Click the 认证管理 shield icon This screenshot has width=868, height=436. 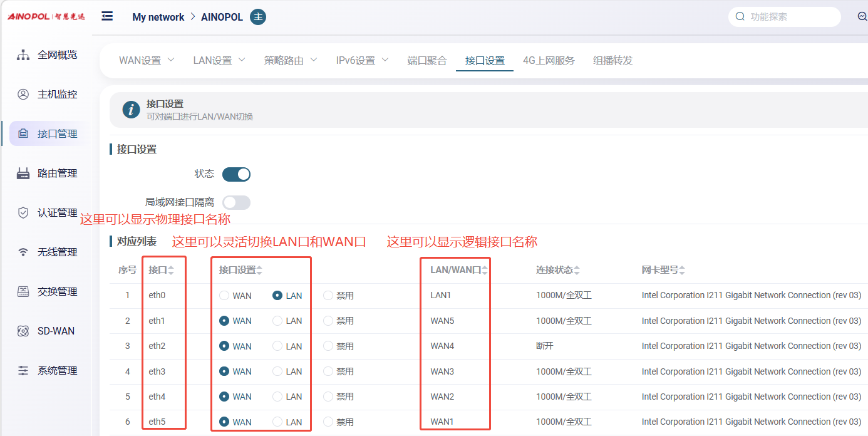(23, 213)
